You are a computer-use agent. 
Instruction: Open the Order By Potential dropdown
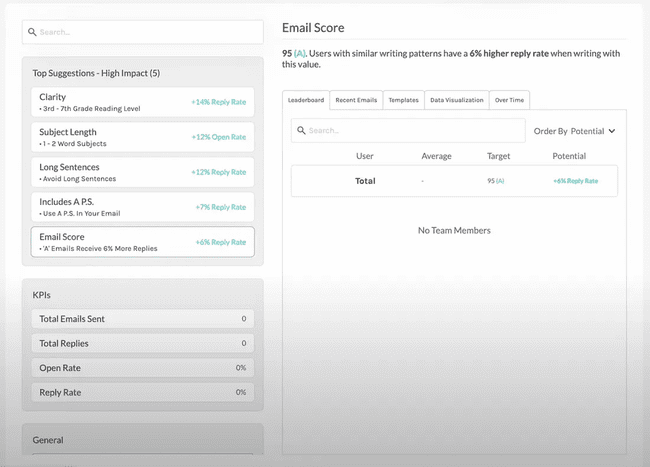tap(574, 131)
